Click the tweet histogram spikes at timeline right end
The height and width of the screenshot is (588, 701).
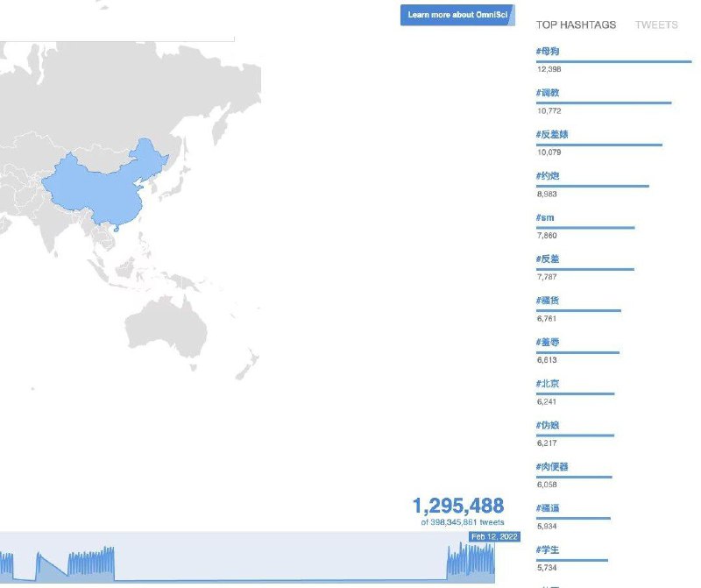[x=471, y=561]
